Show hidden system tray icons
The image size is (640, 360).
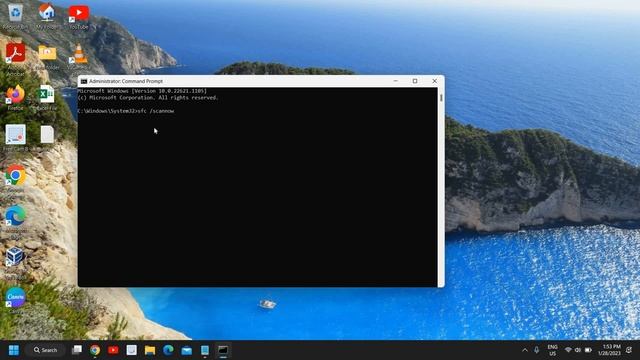[525, 350]
